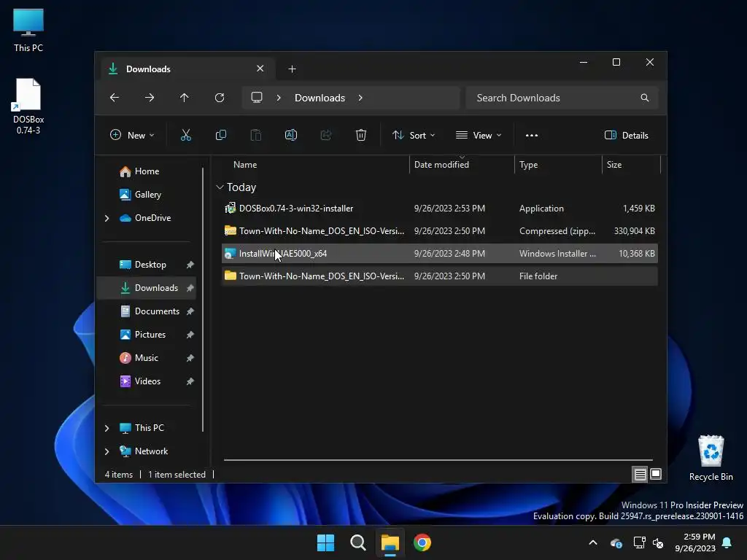Viewport: 747px width, 560px height.
Task: Open the Windows Start menu
Action: point(326,542)
